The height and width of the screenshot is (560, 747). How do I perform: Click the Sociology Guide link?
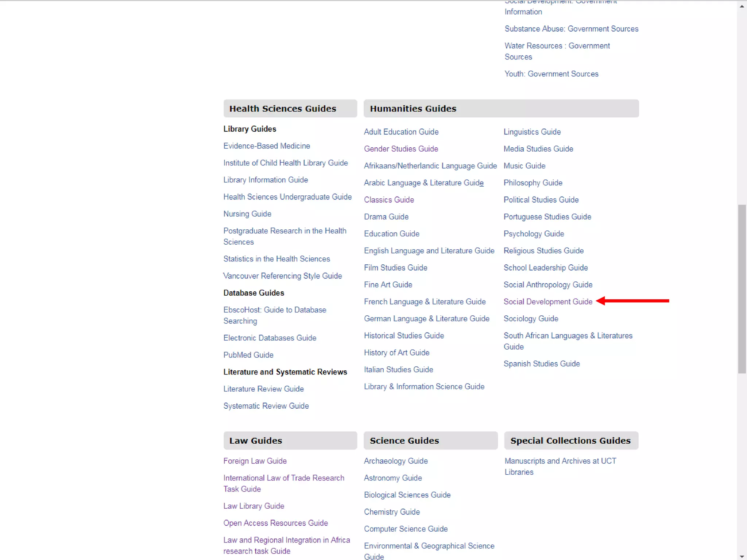[531, 319]
